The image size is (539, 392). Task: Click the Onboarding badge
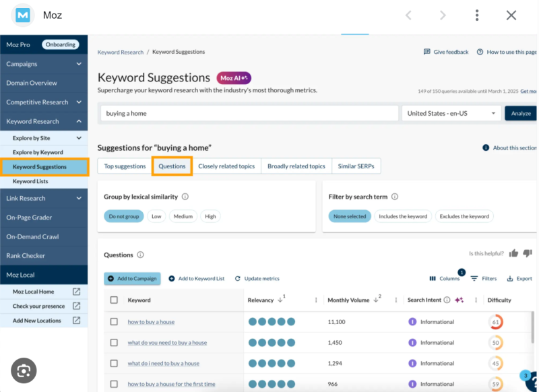pyautogui.click(x=61, y=44)
